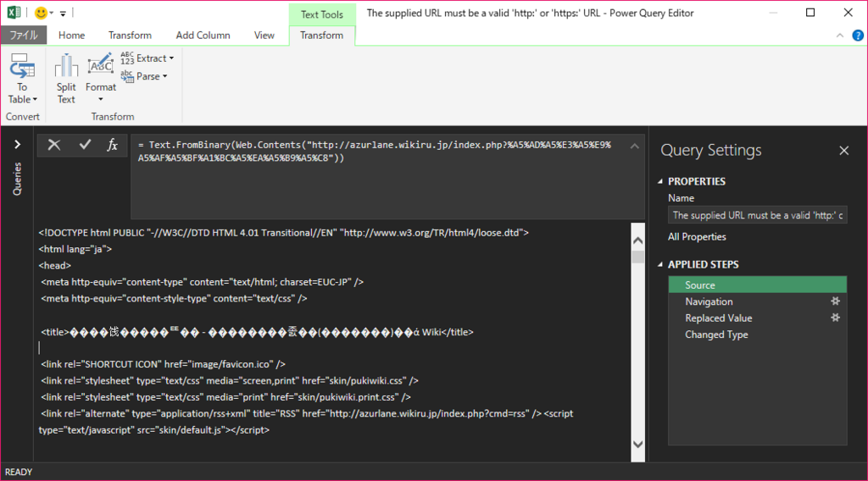The height and width of the screenshot is (481, 868).
Task: Click the Queries vertical label
Action: coord(17,179)
